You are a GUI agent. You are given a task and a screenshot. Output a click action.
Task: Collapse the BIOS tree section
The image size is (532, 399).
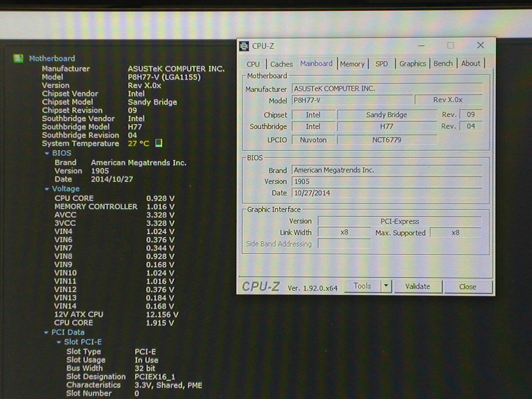pos(47,153)
